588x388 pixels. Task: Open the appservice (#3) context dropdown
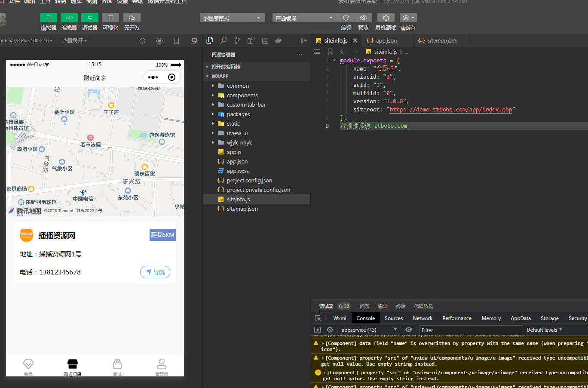click(369, 330)
